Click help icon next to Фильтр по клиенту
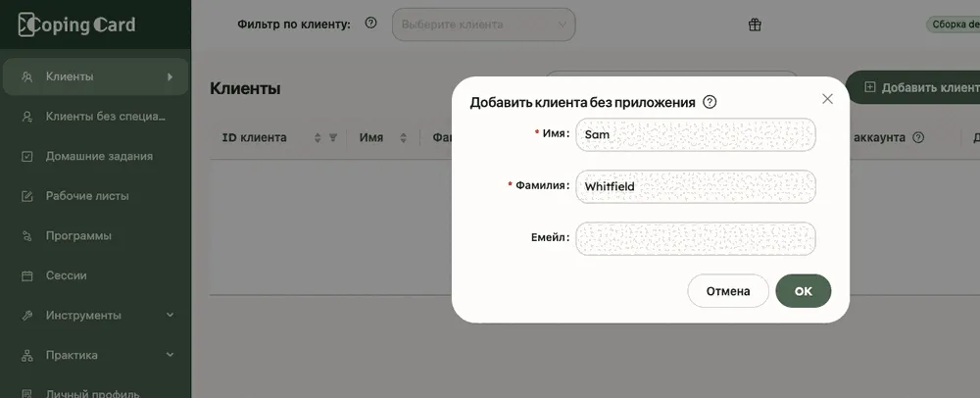The width and height of the screenshot is (980, 398). (371, 24)
